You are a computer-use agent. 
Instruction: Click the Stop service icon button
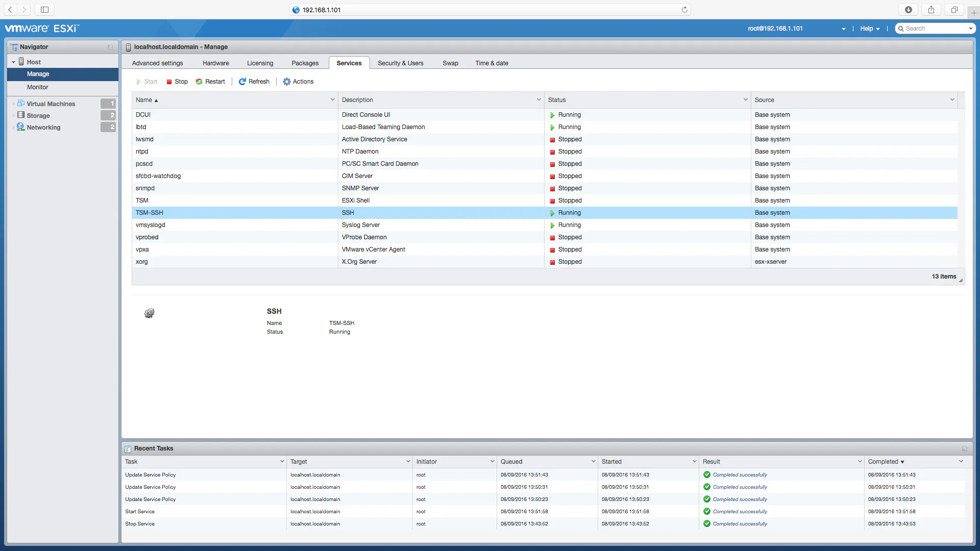coord(177,82)
